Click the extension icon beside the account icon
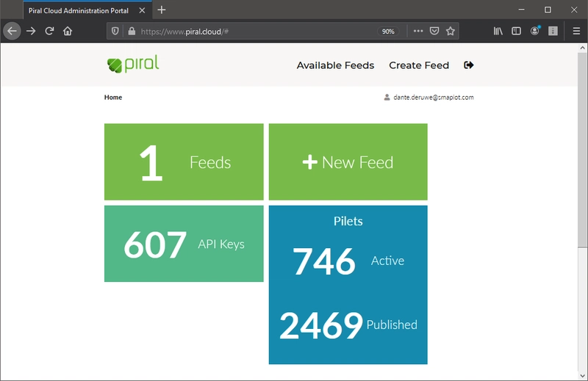Screen dimensions: 588x381 coord(553,31)
